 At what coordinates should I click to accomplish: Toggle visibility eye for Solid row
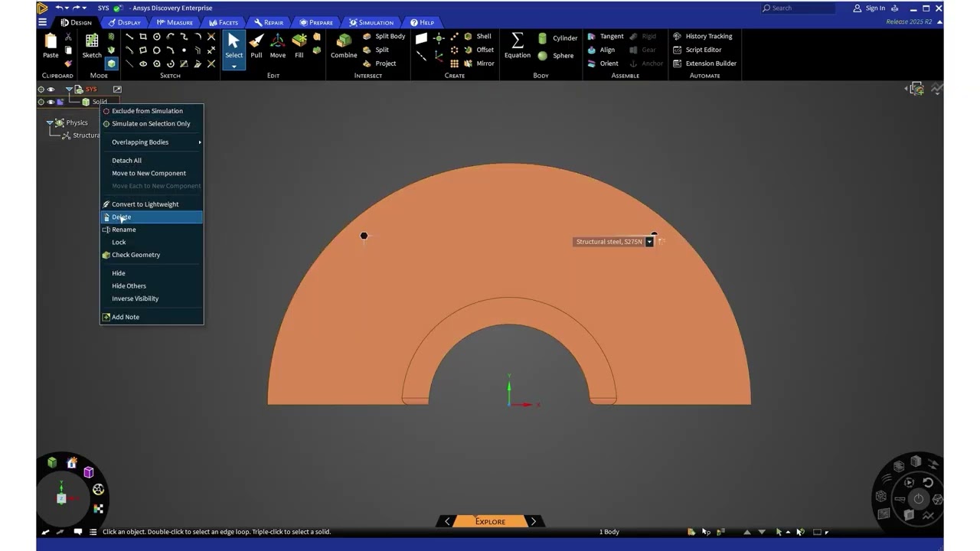[x=51, y=102]
